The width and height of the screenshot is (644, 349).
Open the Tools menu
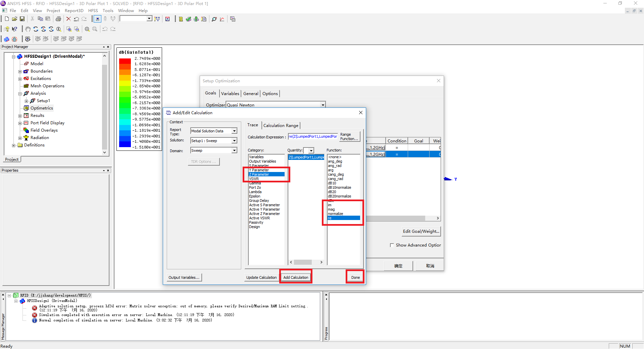[108, 11]
